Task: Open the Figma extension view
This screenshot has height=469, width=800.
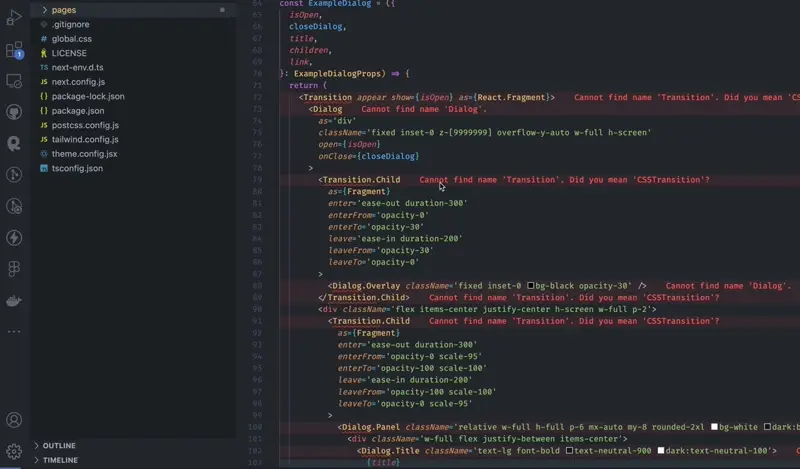Action: 14,269
